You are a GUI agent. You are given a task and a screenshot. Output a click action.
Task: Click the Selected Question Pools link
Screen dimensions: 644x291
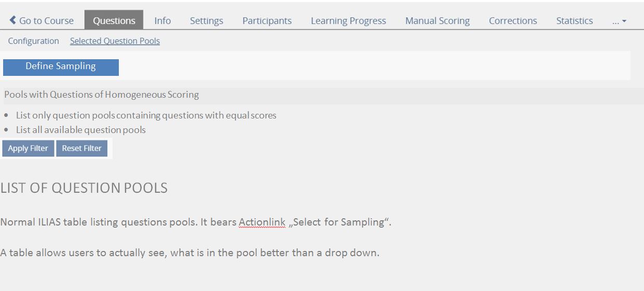pyautogui.click(x=115, y=41)
